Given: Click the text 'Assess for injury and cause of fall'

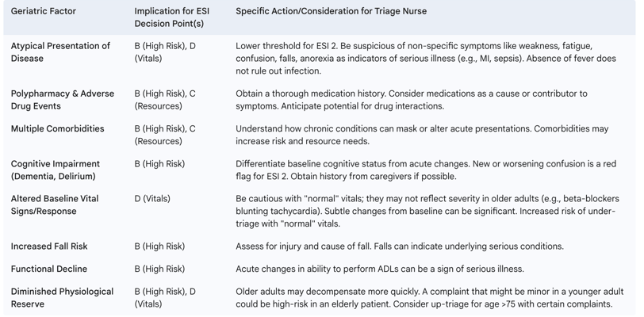Looking at the screenshot, I should click(x=301, y=246).
